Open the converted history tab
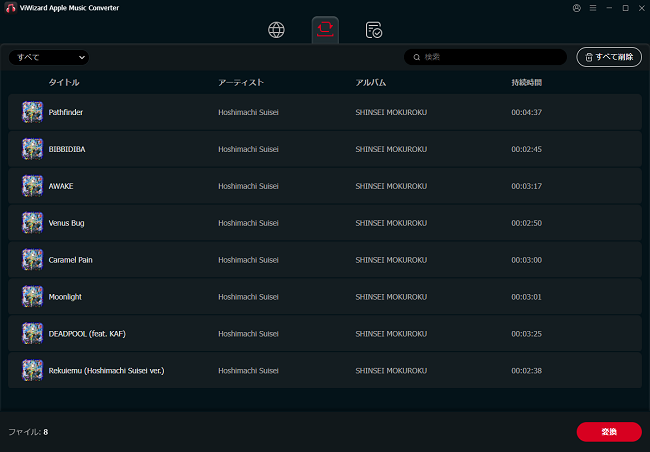This screenshot has width=650, height=452. [374, 30]
